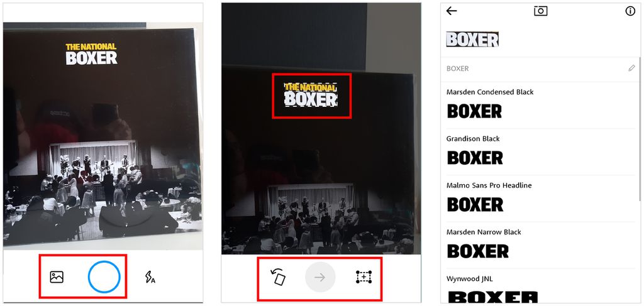Rotate the captured image
Screen dimensions: 644x306
278,277
